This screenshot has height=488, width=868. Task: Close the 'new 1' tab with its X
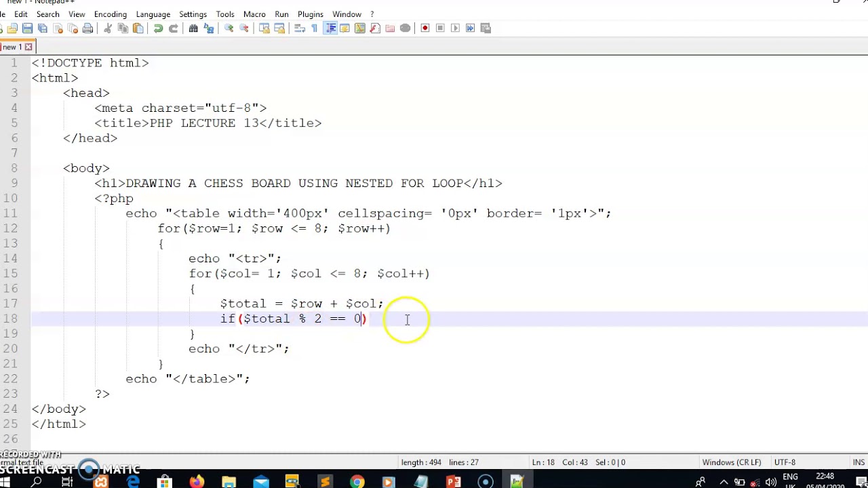click(x=28, y=47)
